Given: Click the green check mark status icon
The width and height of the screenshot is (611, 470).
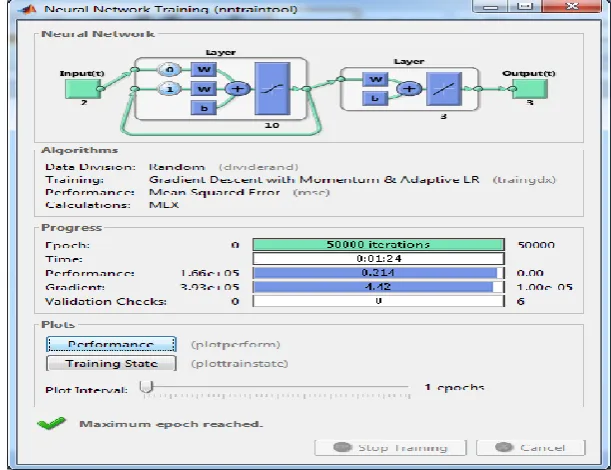Looking at the screenshot, I should (x=51, y=423).
